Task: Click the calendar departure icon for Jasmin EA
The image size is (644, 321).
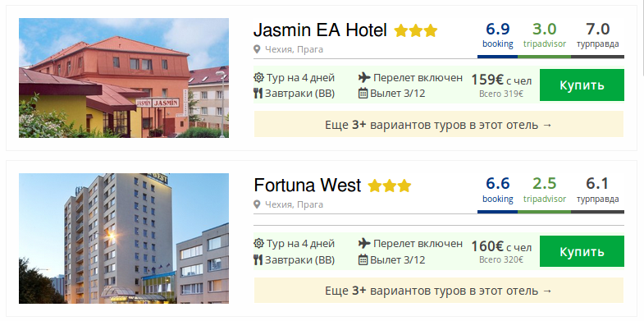Action: 363,94
